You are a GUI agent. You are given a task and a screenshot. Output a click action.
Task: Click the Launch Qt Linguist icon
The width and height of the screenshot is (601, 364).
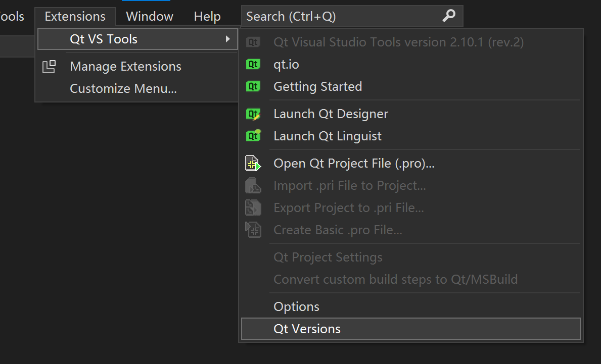[x=253, y=136]
